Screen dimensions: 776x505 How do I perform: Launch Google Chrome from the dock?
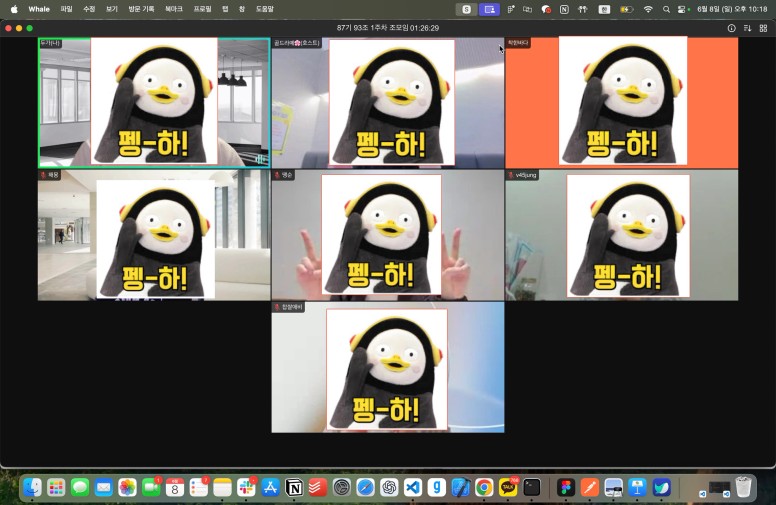484,488
